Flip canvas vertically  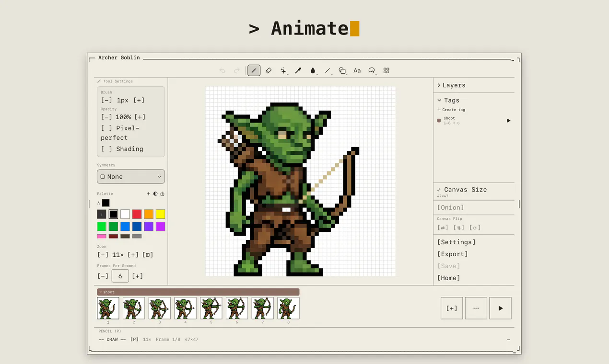coord(459,227)
